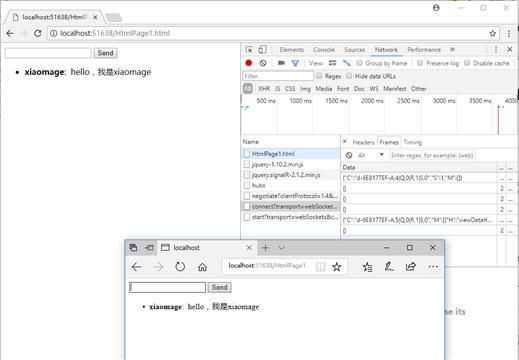Switch to the Console tab in DevTools
This screenshot has height=360, width=519.
[324, 50]
